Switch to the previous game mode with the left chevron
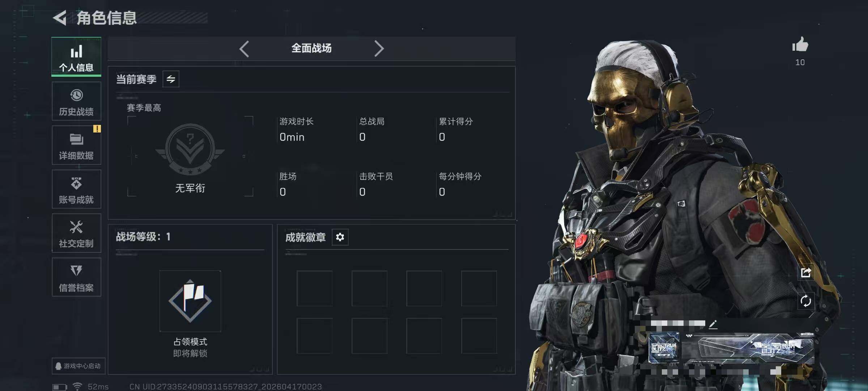868x391 pixels. [x=244, y=49]
